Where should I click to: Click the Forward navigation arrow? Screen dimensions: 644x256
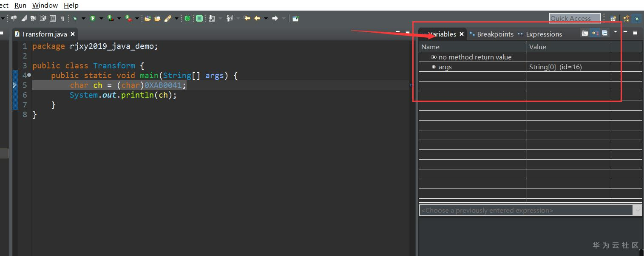[274, 18]
